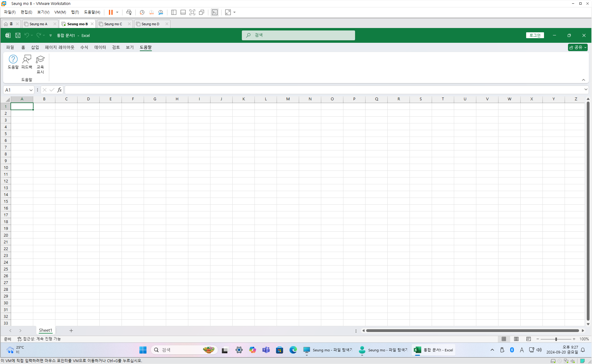This screenshot has width=592, height=364.
Task: Open Microsoft Edge from the taskbar
Action: [x=293, y=350]
